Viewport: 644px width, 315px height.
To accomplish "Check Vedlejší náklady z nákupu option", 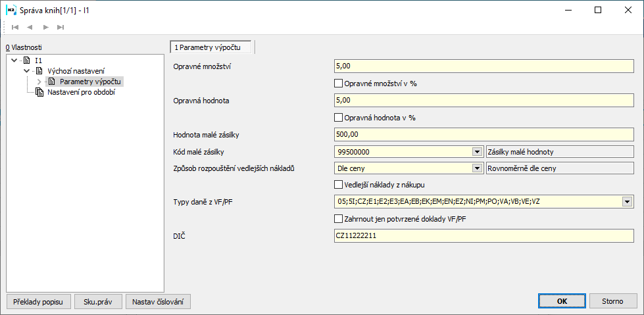I will tap(339, 185).
